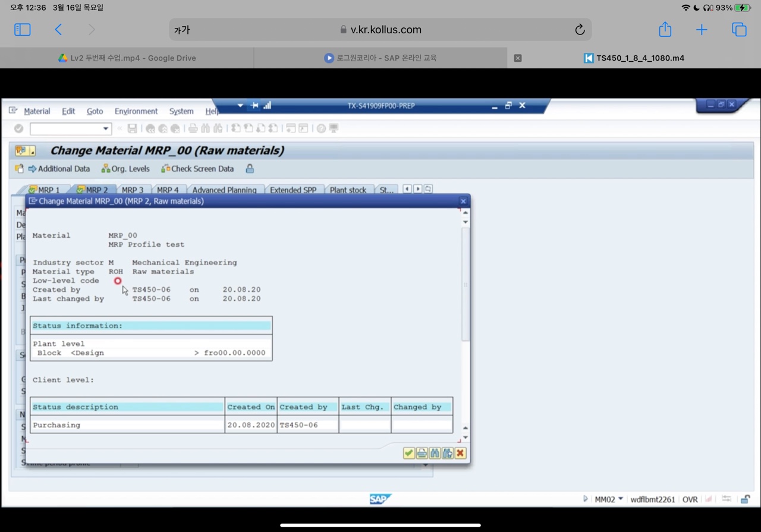Open the Environment menu
This screenshot has height=532, width=761.
coord(136,111)
